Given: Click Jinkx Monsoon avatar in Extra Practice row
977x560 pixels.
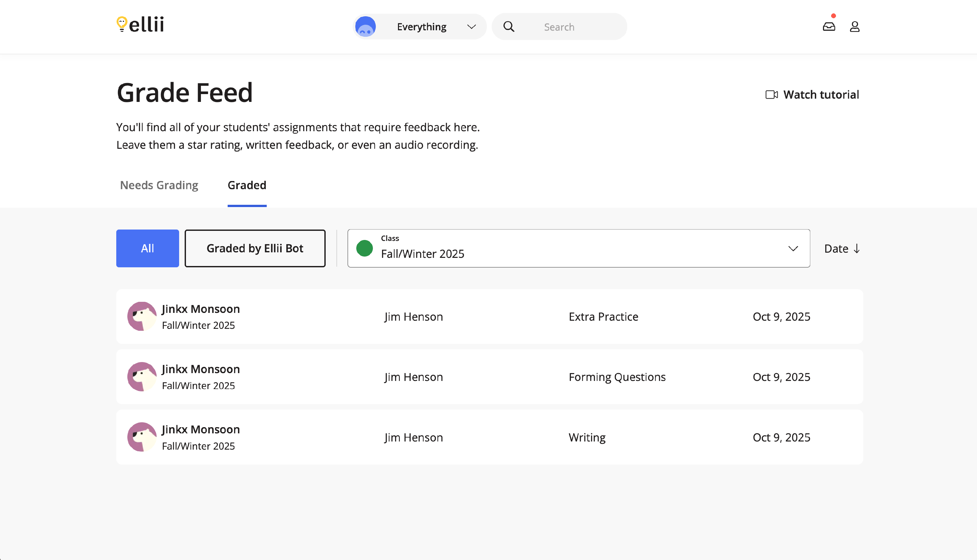Looking at the screenshot, I should click(x=142, y=316).
